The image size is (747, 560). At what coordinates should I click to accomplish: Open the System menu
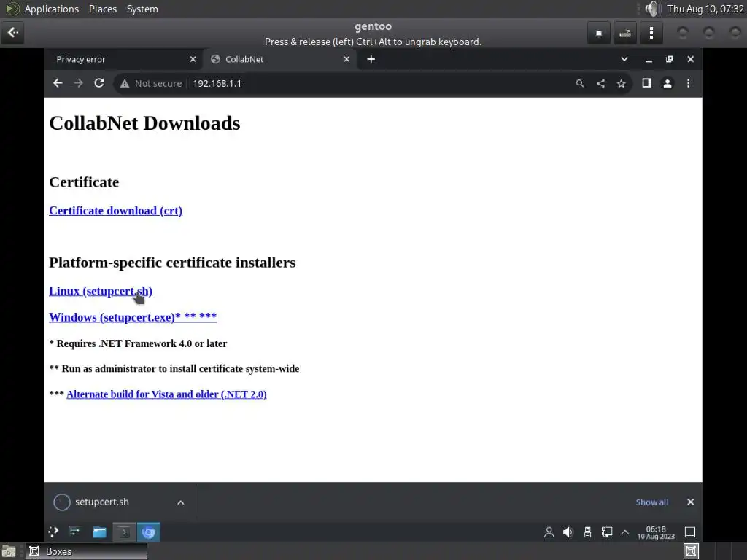[142, 9]
